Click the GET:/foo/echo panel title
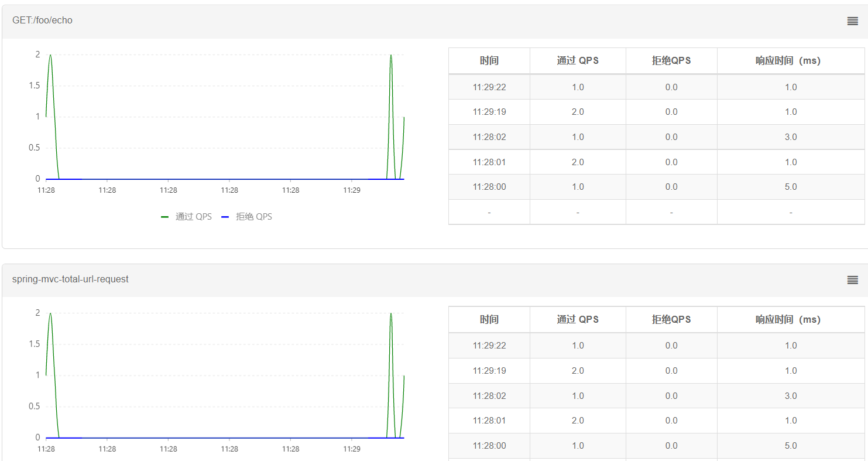The height and width of the screenshot is (461, 868). click(42, 21)
